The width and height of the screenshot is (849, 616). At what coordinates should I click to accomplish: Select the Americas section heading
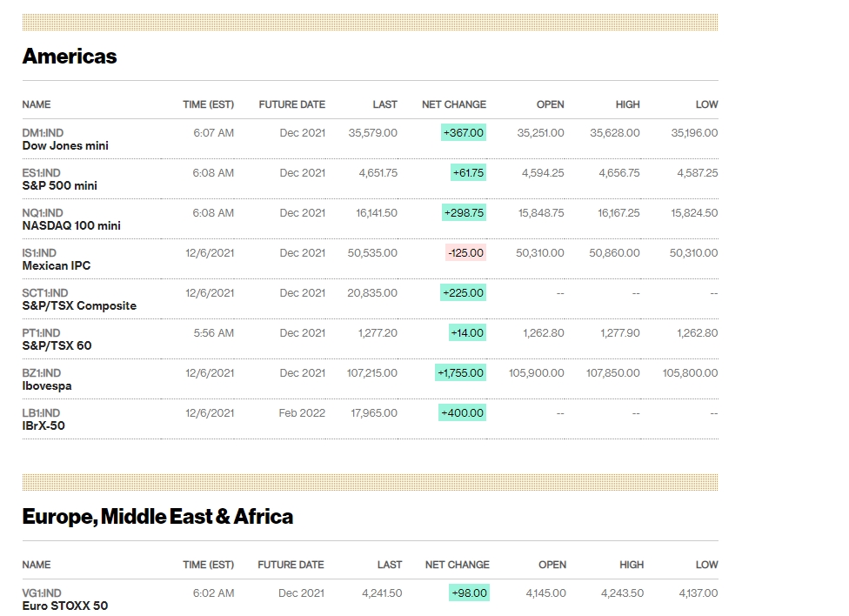pyautogui.click(x=70, y=57)
